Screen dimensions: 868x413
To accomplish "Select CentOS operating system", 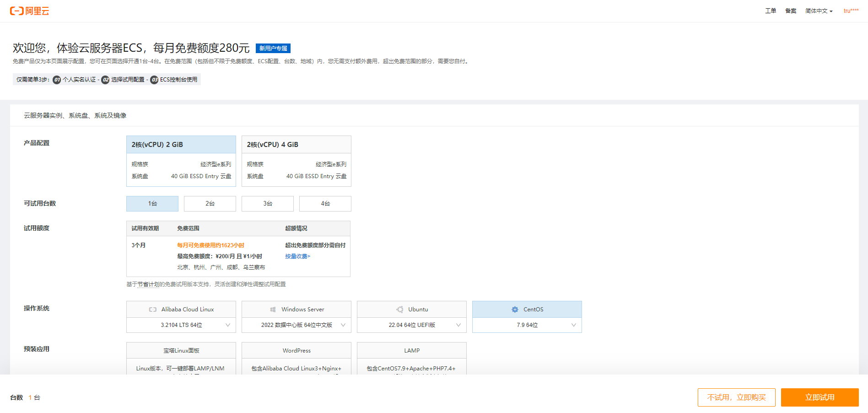I will click(527, 310).
